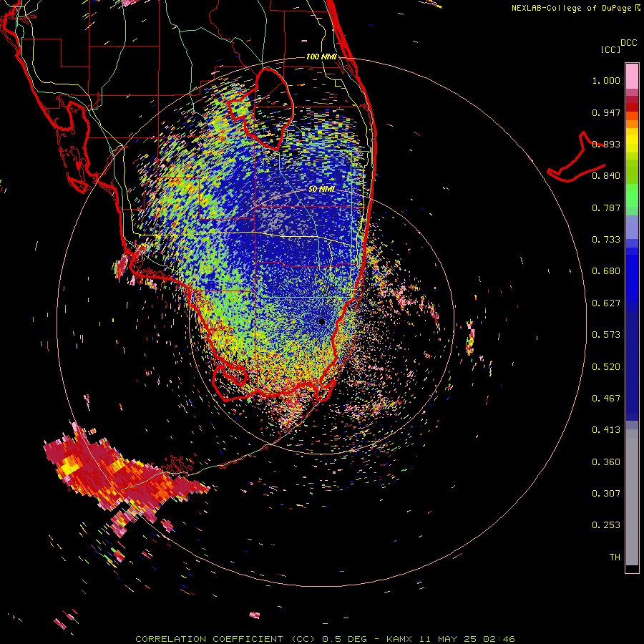Screen dimensions: 644x644
Task: Click the dark navy color bar segment
Action: [632, 361]
